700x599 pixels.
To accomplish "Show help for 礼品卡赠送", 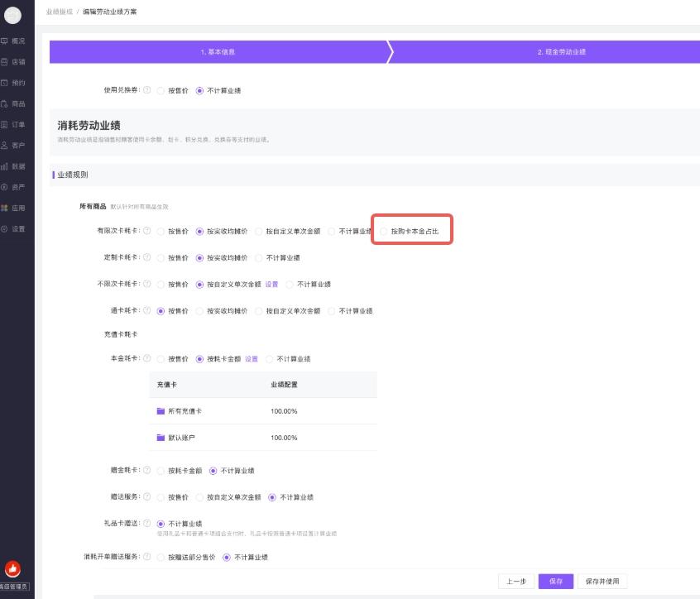I will 147,523.
